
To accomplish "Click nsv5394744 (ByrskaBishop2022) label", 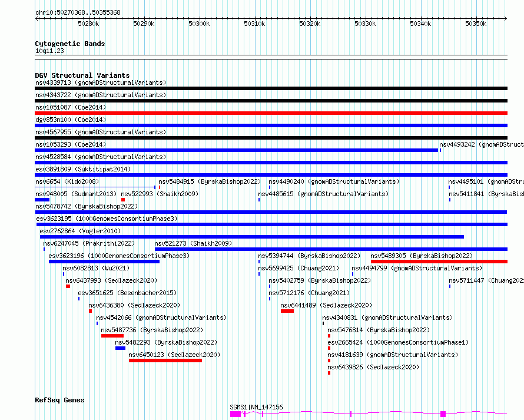I will click(x=309, y=256).
